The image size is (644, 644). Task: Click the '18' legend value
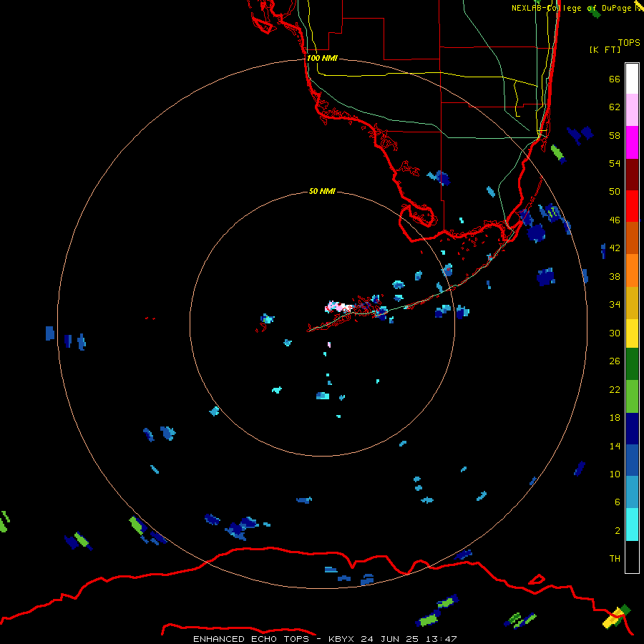615,418
